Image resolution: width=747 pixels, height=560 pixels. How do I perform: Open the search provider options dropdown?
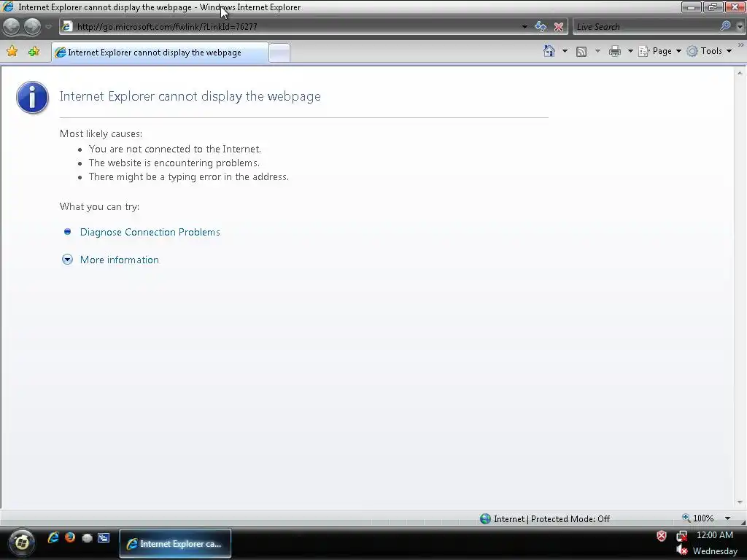(740, 27)
